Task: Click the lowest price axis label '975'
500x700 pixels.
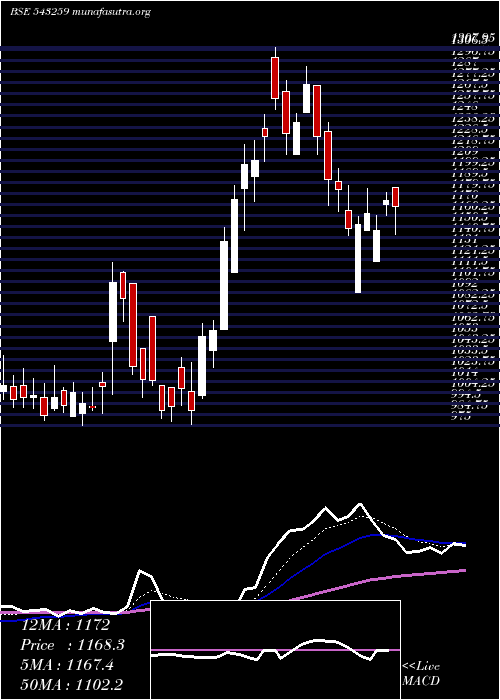Action: click(462, 418)
